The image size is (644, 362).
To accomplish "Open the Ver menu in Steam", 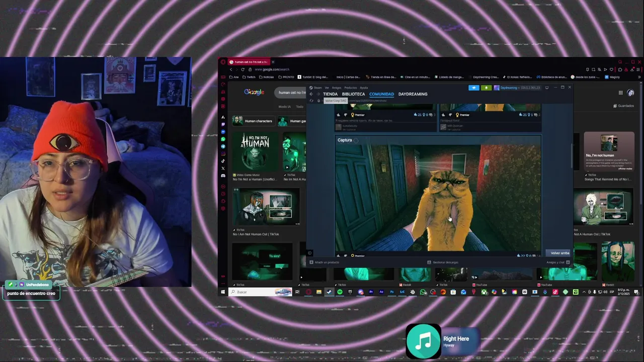I will (x=327, y=87).
